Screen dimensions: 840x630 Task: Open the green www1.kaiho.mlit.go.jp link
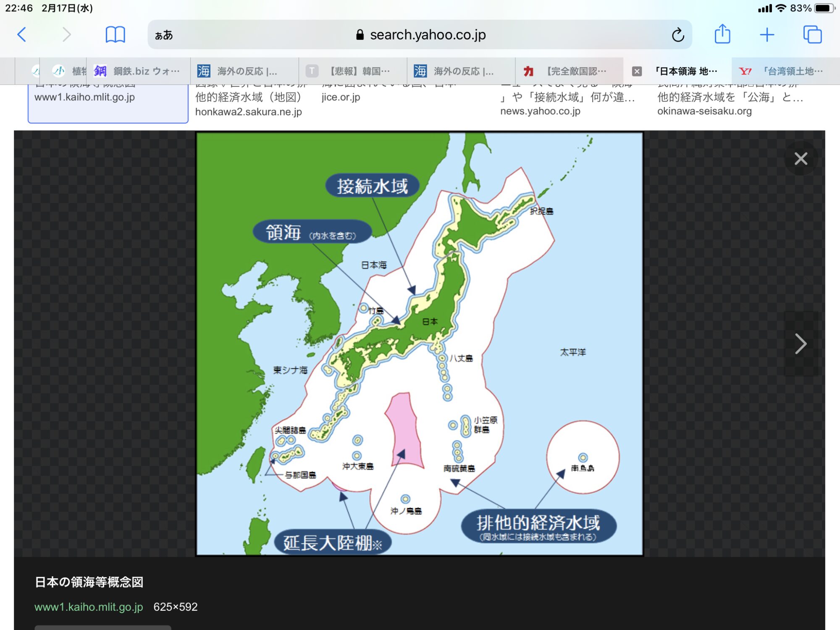point(89,607)
